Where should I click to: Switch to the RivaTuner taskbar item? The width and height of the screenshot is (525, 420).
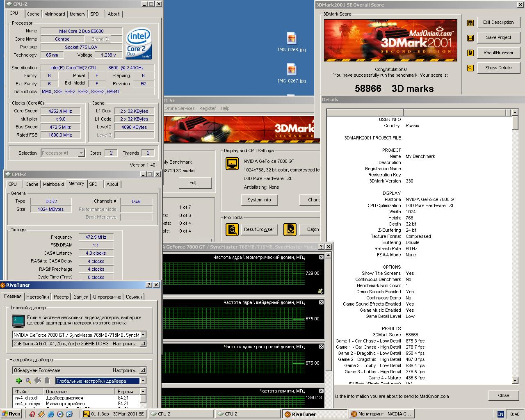(x=315, y=414)
